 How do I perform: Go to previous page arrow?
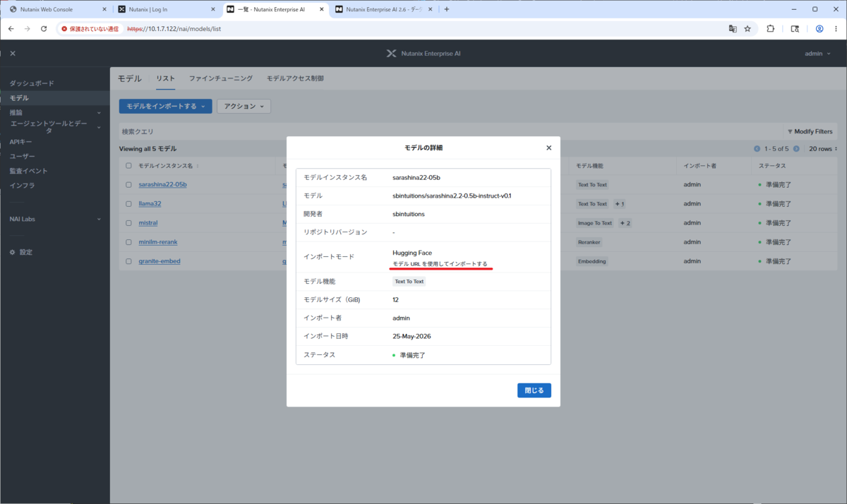pos(757,149)
